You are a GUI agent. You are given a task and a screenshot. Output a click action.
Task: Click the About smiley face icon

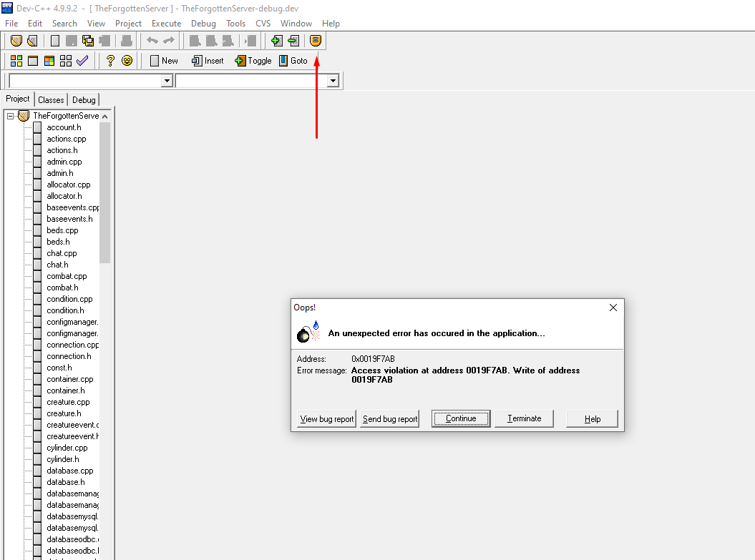pos(127,61)
